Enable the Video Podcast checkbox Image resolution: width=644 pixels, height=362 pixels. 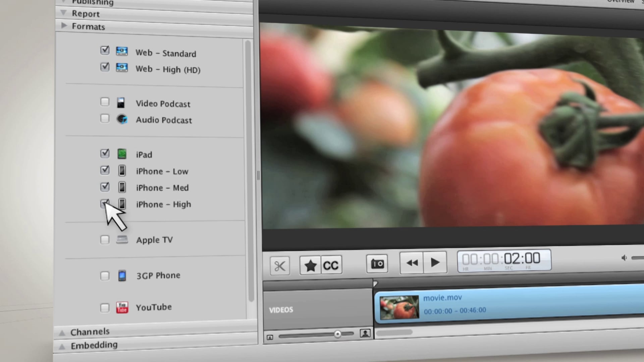pyautogui.click(x=105, y=102)
